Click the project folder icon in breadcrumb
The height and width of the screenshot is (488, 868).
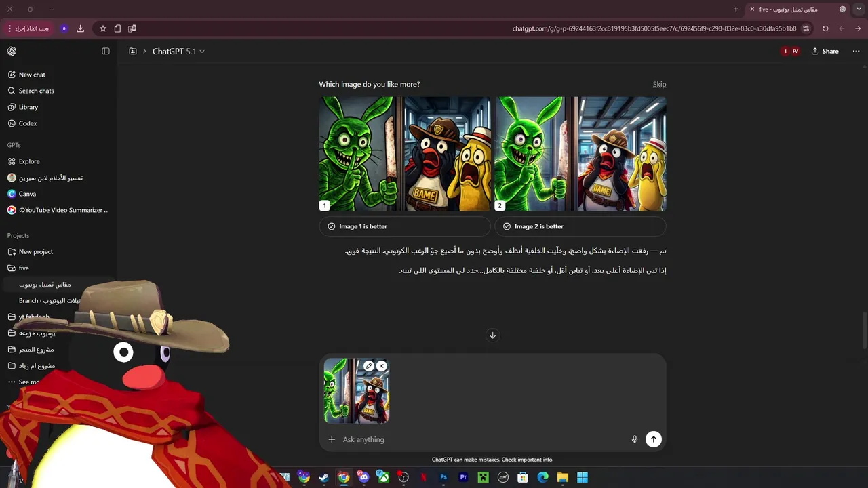[x=133, y=52]
